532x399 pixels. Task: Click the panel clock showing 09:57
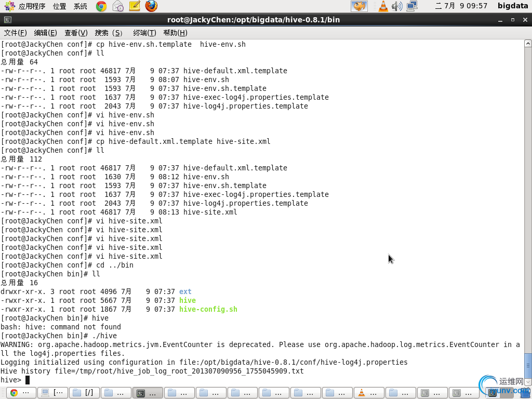point(461,6)
